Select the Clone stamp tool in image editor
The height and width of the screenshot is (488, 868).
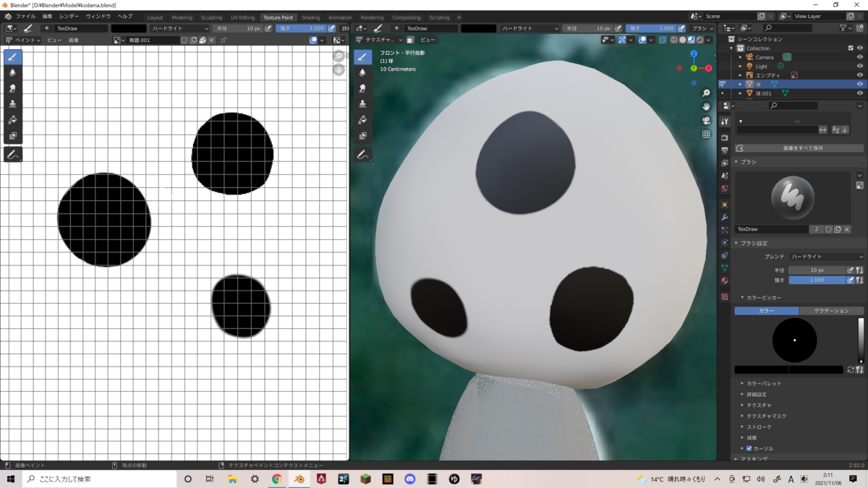(13, 104)
